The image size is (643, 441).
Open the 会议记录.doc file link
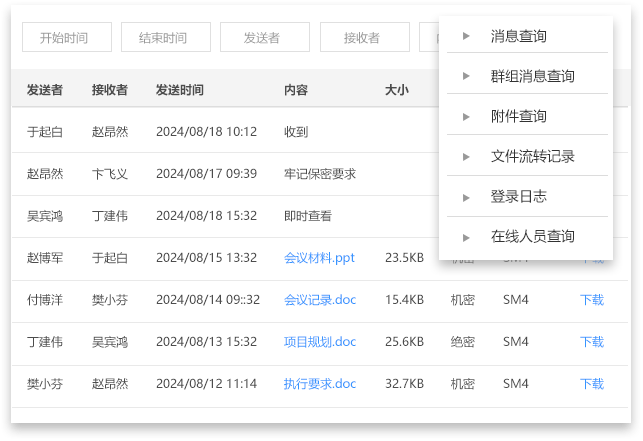pyautogui.click(x=319, y=300)
